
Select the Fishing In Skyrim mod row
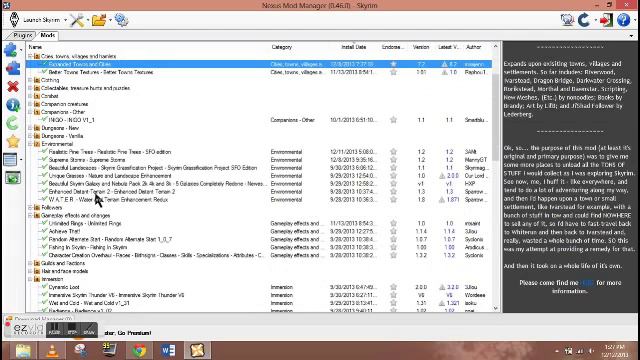pyautogui.click(x=259, y=247)
